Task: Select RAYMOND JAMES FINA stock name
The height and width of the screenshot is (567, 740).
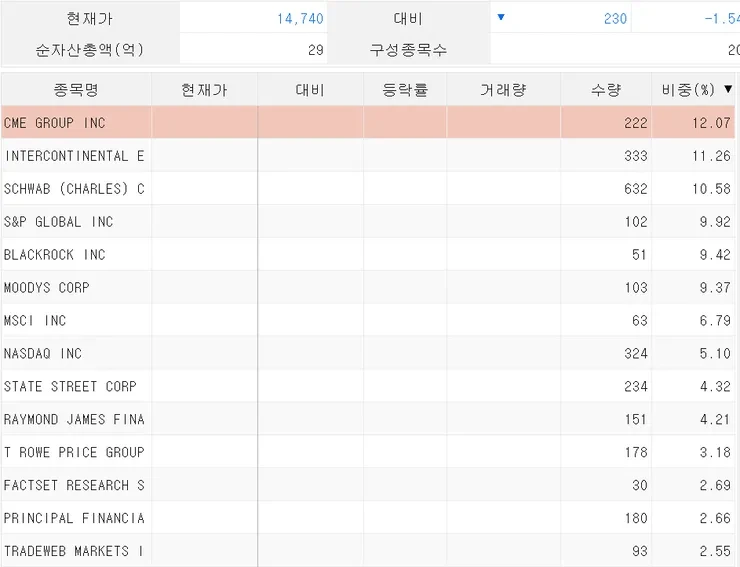Action: tap(74, 419)
